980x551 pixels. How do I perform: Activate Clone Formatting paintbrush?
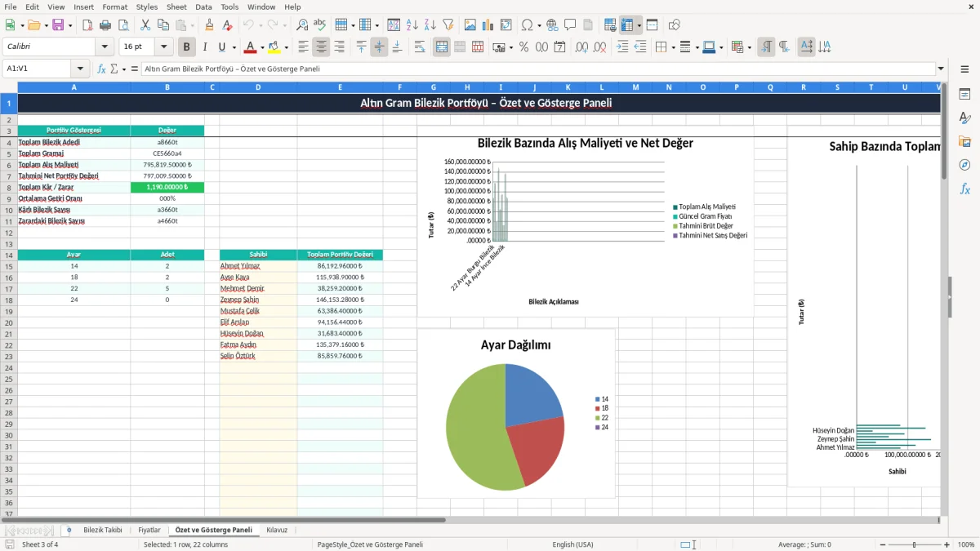coord(209,25)
